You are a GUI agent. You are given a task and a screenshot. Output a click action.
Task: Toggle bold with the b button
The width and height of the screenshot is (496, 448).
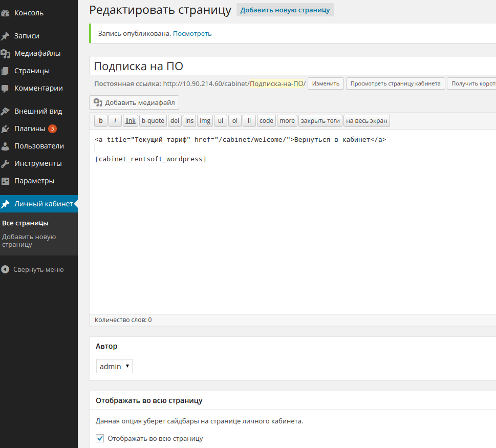click(101, 121)
